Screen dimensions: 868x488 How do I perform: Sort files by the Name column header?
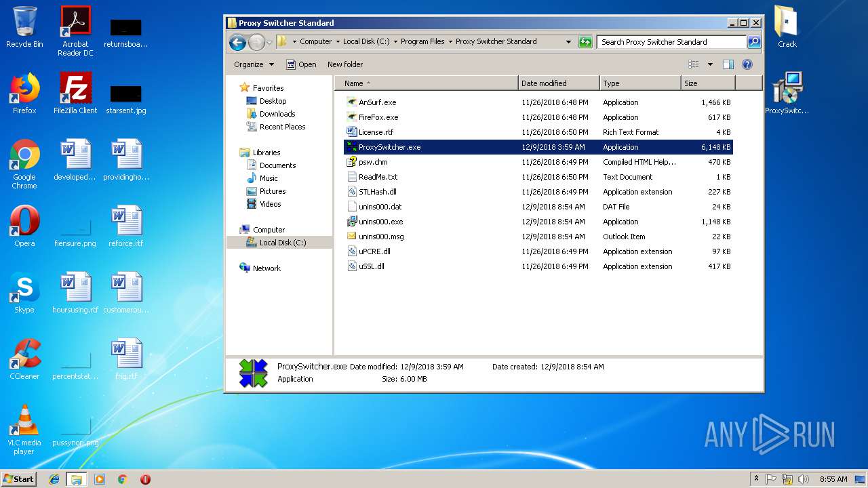tap(427, 83)
